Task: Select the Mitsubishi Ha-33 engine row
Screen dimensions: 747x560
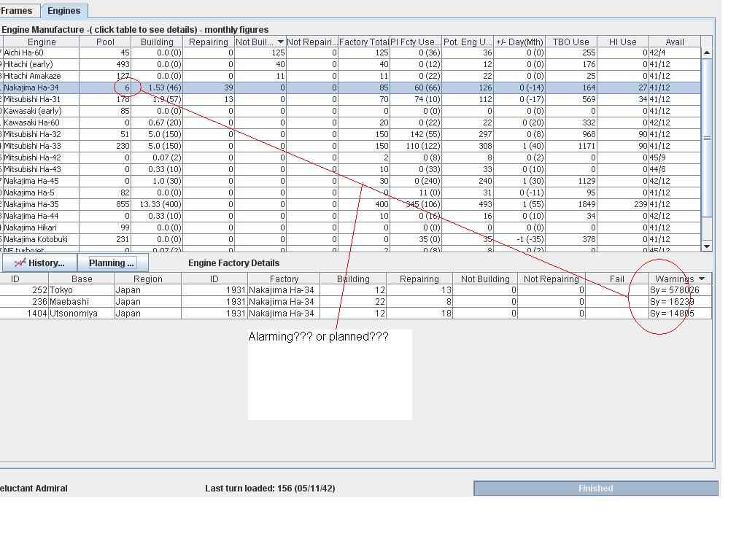Action: (350, 146)
